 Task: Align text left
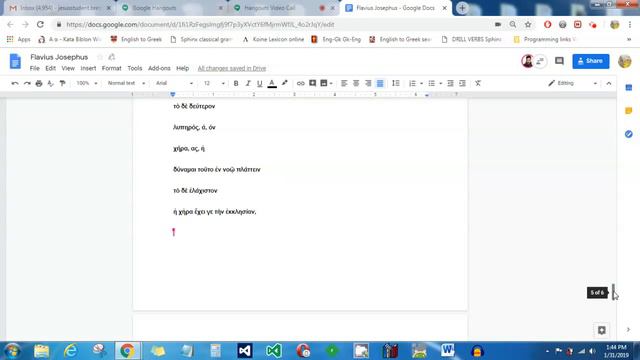[x=344, y=83]
